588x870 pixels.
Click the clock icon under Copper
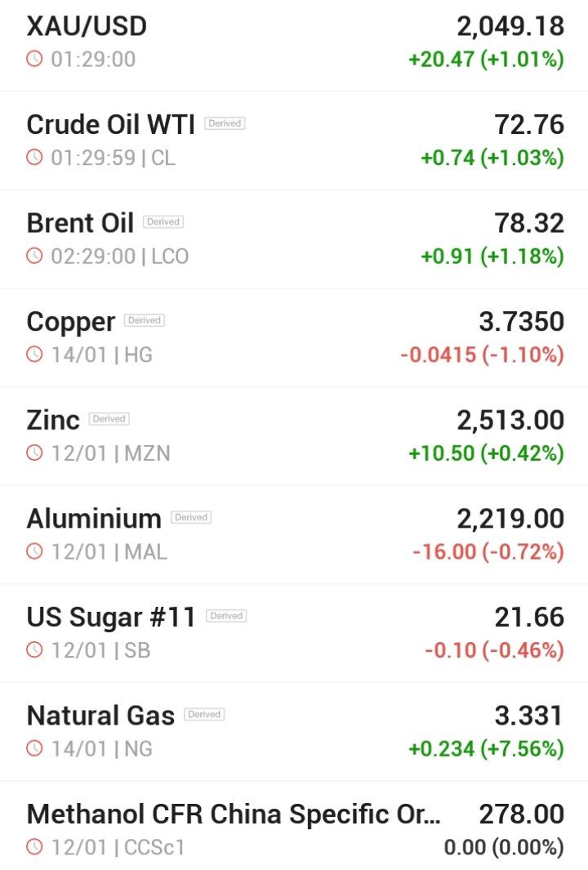point(34,354)
